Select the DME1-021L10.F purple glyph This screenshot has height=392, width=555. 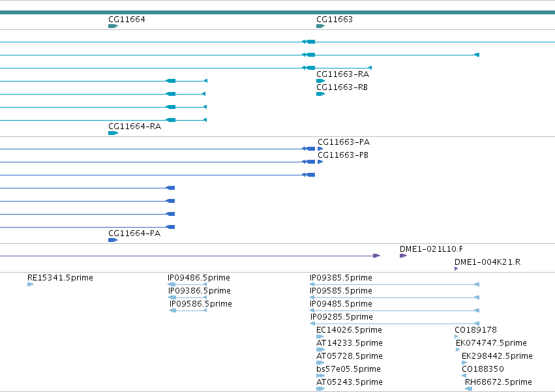[x=403, y=256]
